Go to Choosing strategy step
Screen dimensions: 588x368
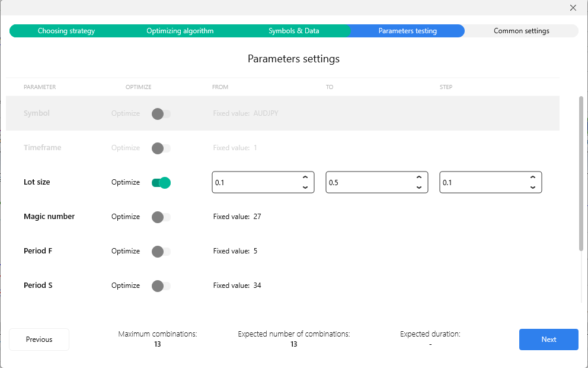click(66, 31)
